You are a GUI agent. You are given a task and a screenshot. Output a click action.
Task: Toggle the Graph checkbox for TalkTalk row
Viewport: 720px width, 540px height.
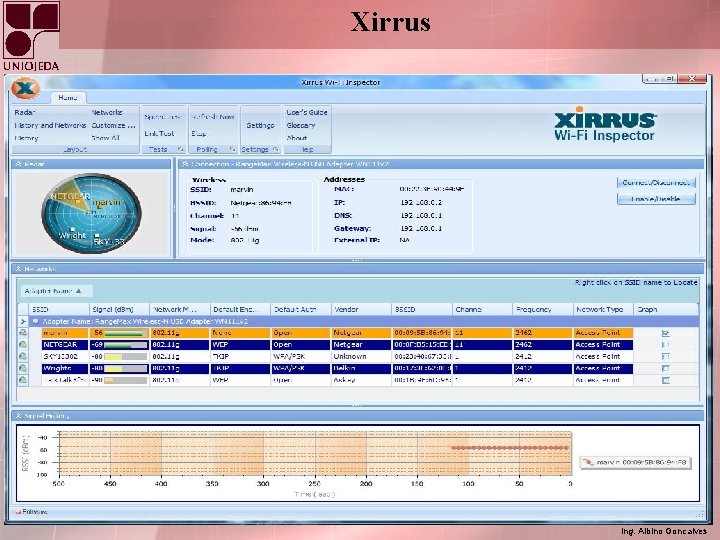(666, 380)
